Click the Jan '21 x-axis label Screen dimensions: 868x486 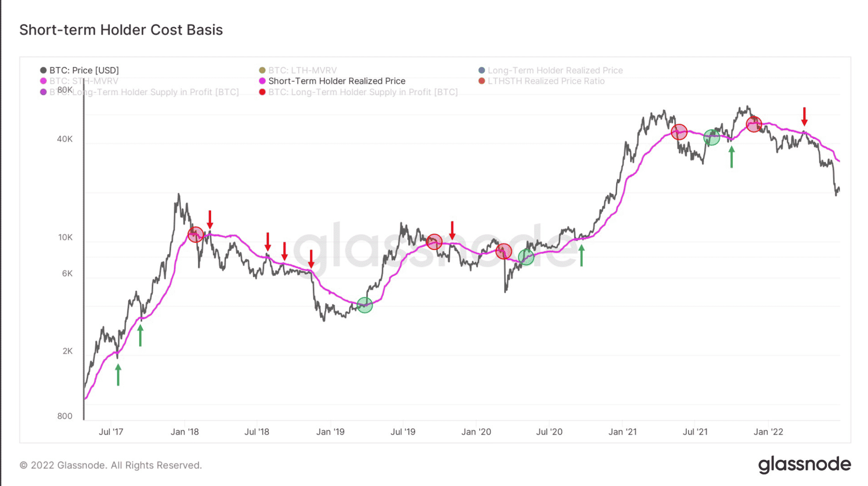point(622,432)
